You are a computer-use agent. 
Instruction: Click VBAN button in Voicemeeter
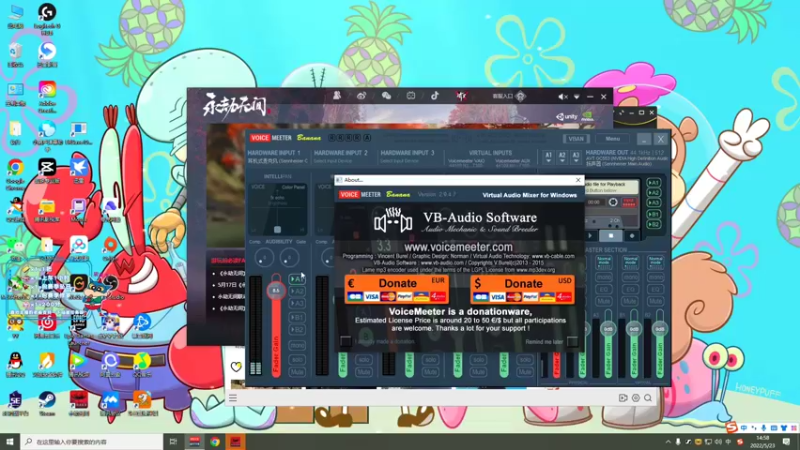(x=576, y=139)
